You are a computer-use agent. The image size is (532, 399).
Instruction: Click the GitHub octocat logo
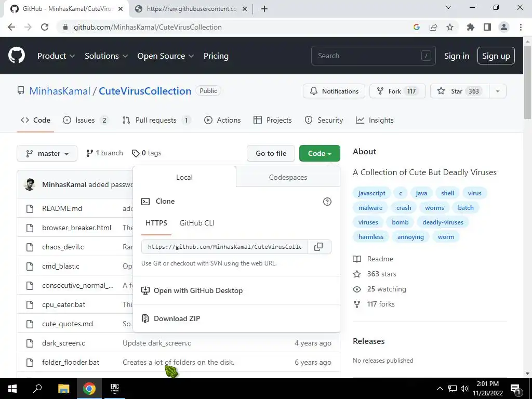point(17,56)
